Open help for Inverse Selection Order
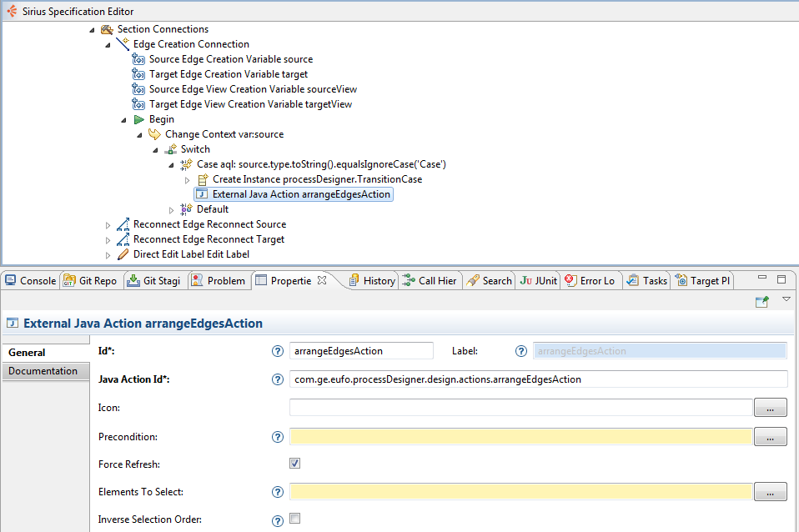The image size is (799, 532). (x=277, y=521)
